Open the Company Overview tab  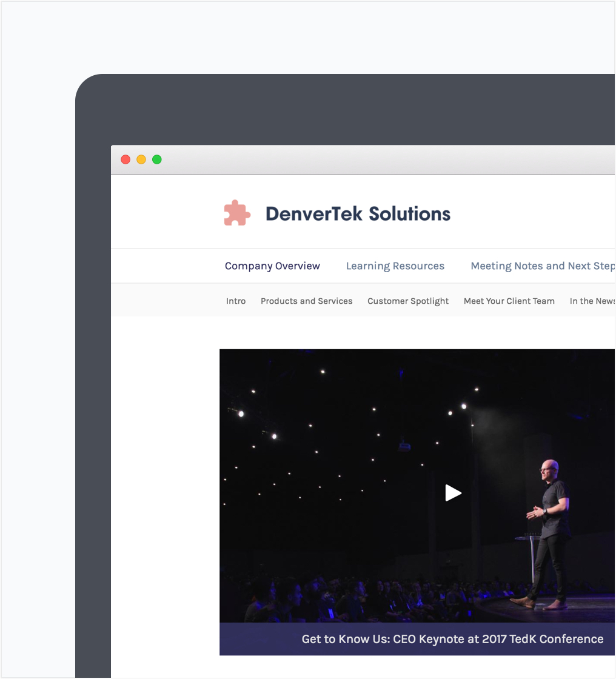click(x=272, y=266)
